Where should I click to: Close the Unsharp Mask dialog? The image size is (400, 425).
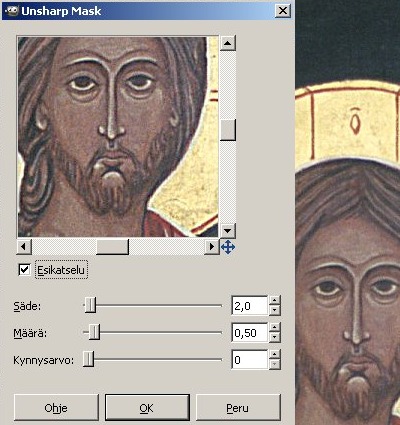283,11
